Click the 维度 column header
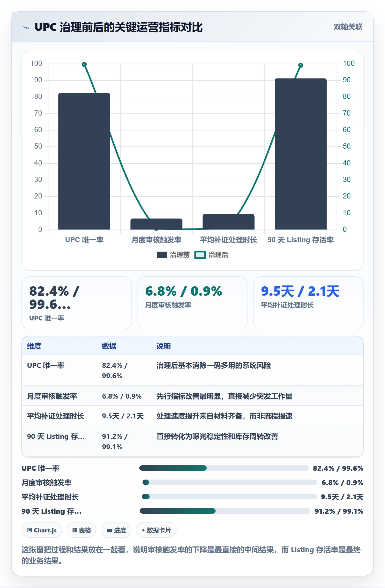 34,346
